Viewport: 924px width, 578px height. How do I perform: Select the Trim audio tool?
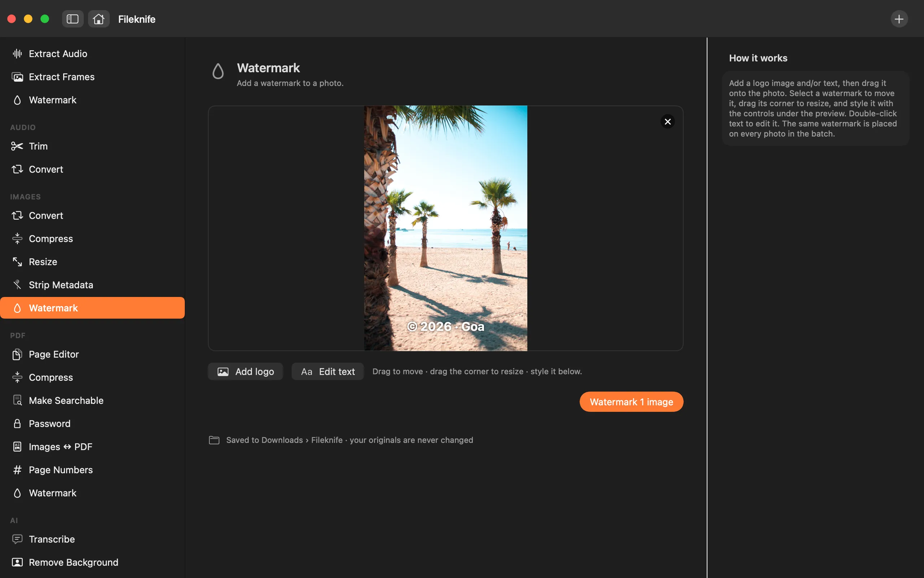click(x=92, y=146)
